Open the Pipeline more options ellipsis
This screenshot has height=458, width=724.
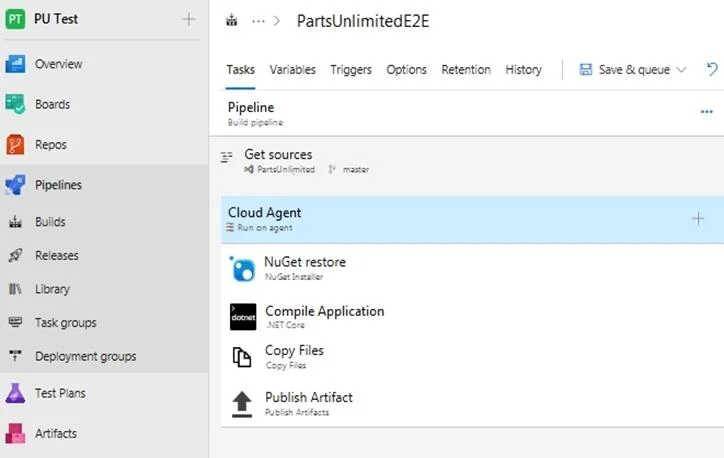pyautogui.click(x=706, y=112)
